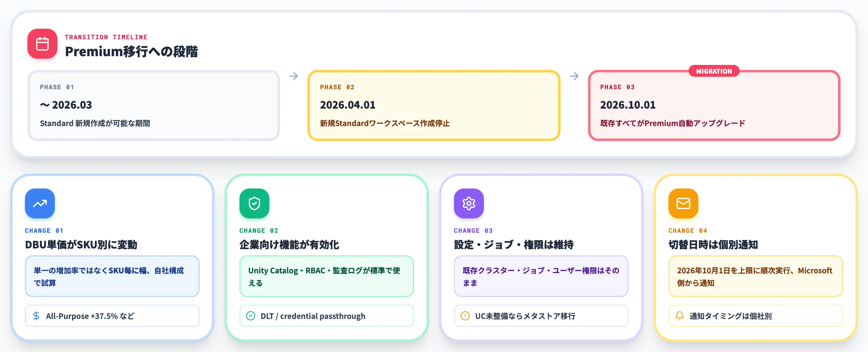Image resolution: width=868 pixels, height=352 pixels.
Task: Click the dollar sign icon next to All-Purpose
Action: click(x=36, y=316)
